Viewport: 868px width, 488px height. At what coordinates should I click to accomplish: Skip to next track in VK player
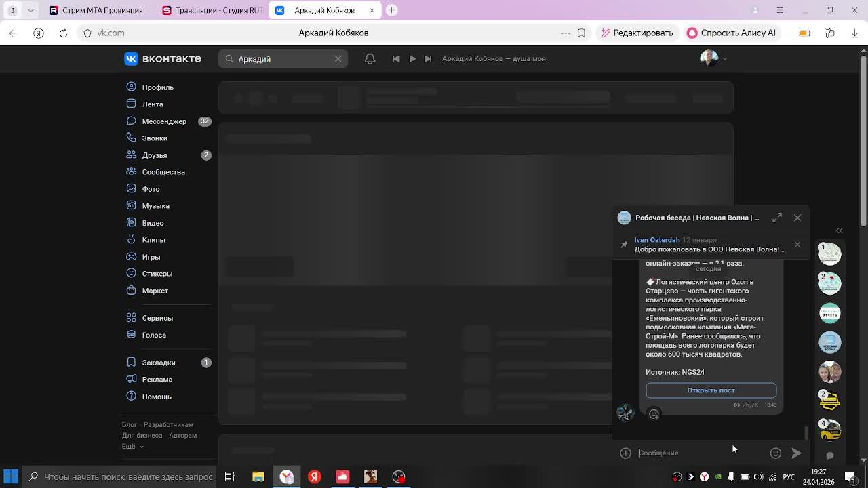pyautogui.click(x=428, y=59)
